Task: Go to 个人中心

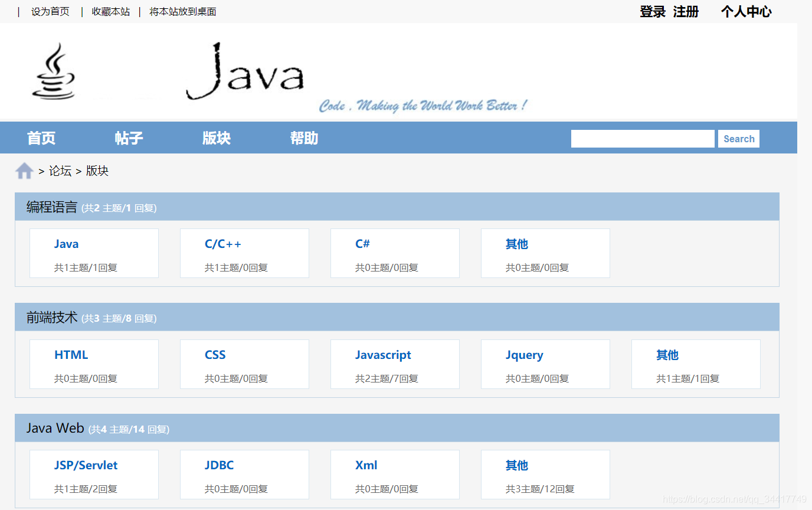Action: [x=746, y=12]
